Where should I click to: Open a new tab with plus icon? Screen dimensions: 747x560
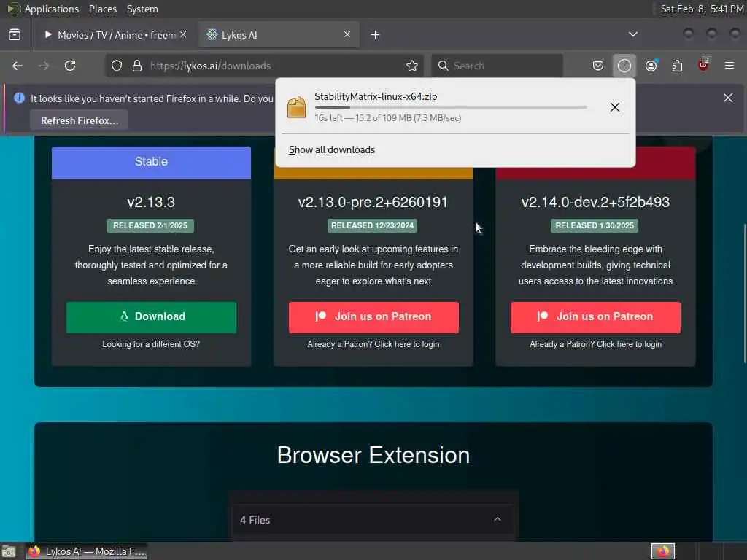point(375,35)
